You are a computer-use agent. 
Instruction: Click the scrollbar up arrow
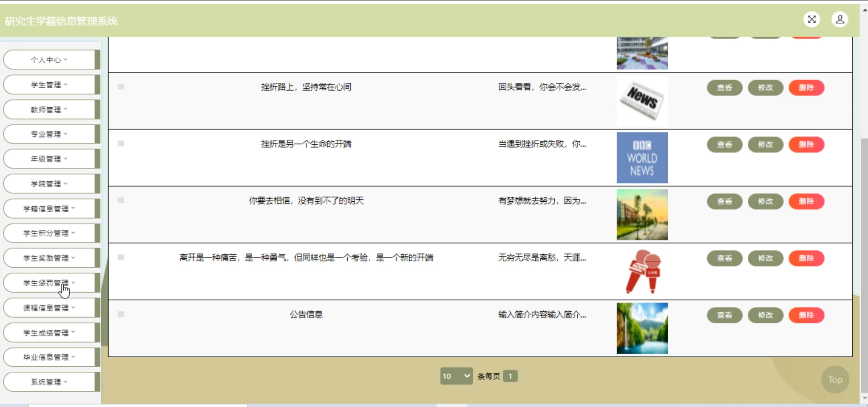point(864,9)
